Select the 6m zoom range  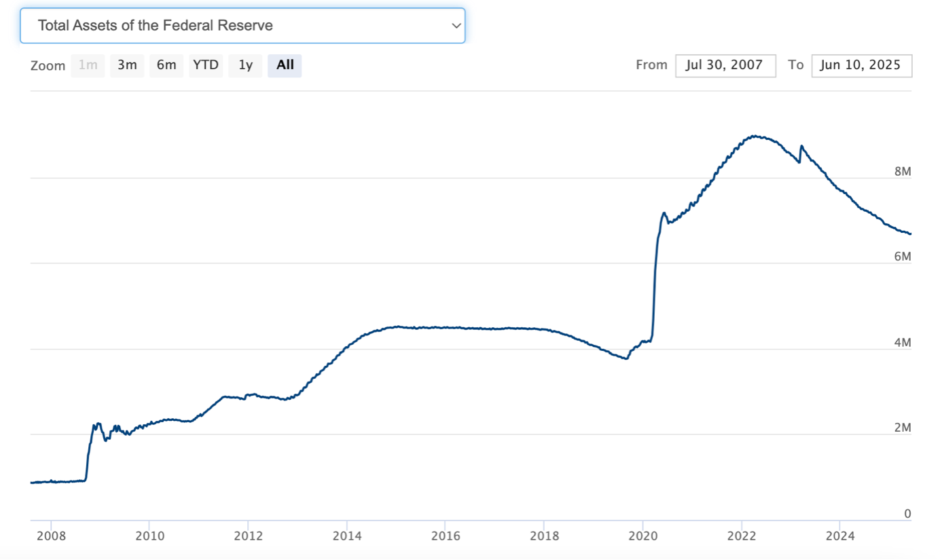pyautogui.click(x=166, y=65)
